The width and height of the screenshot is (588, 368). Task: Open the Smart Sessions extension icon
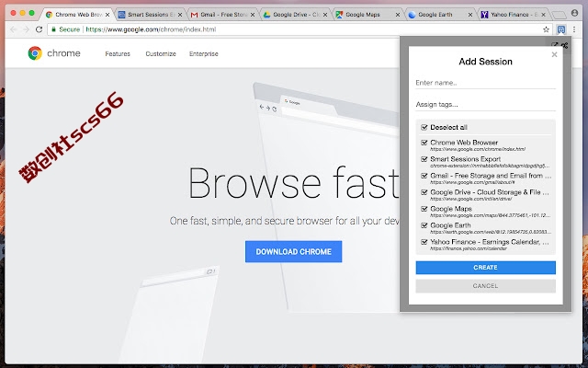[x=561, y=29]
